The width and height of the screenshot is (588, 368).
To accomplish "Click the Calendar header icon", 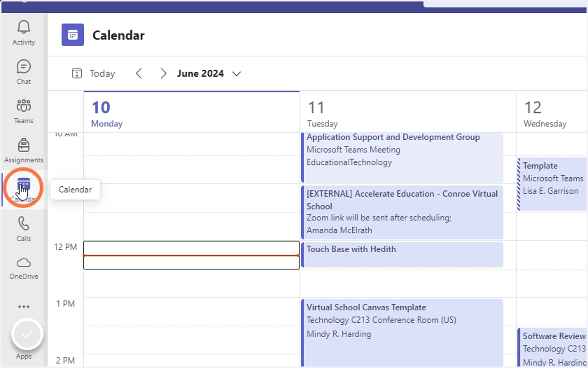I will [x=73, y=35].
